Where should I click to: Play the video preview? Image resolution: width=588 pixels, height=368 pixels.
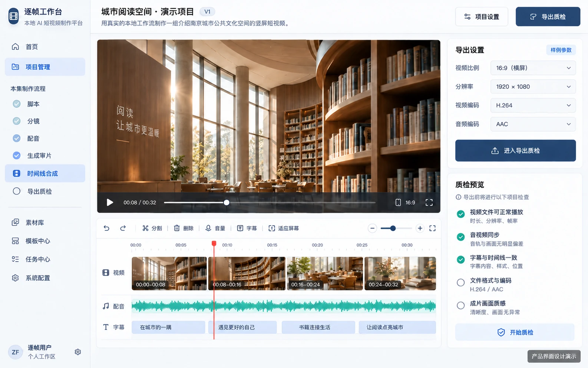pos(110,203)
